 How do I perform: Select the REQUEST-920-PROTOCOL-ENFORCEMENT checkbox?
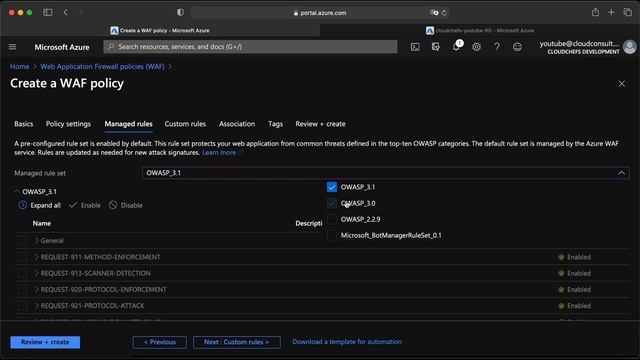(x=22, y=289)
